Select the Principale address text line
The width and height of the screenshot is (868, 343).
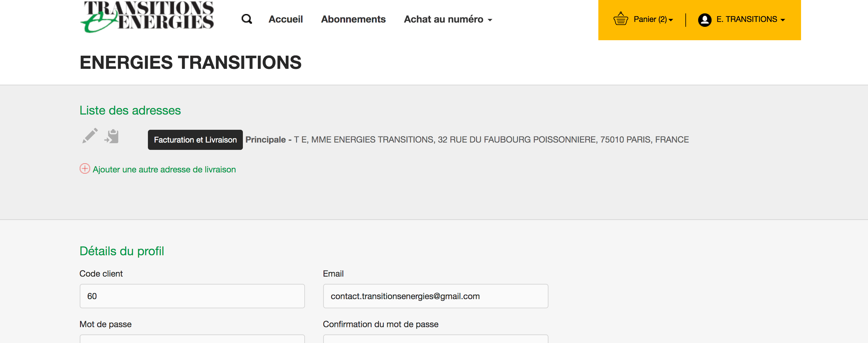467,140
